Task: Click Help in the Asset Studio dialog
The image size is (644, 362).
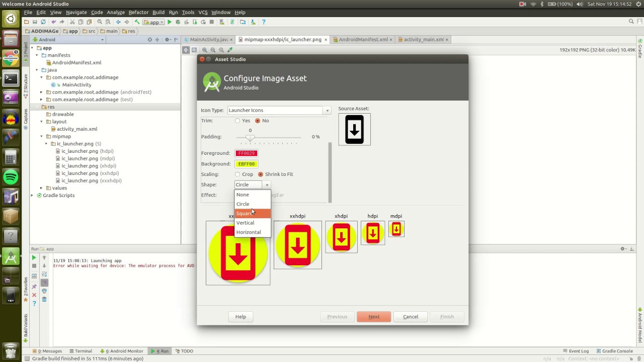Action: [x=240, y=316]
